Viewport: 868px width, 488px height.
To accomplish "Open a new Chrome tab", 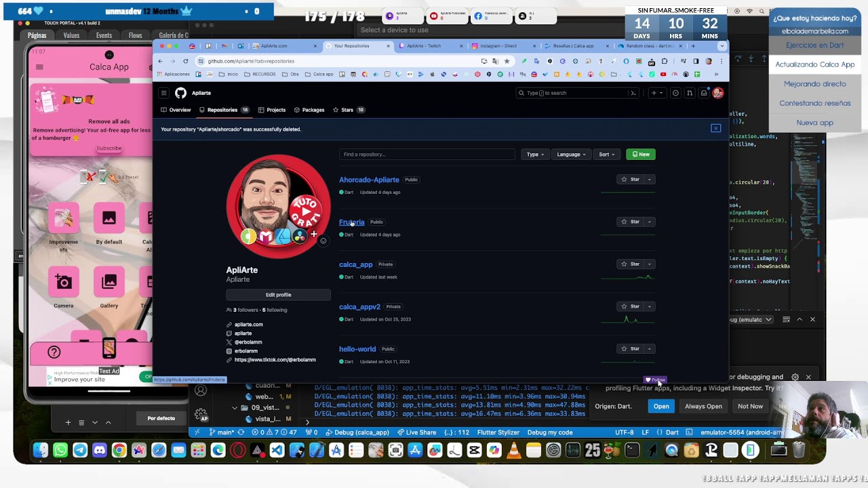I will point(692,46).
